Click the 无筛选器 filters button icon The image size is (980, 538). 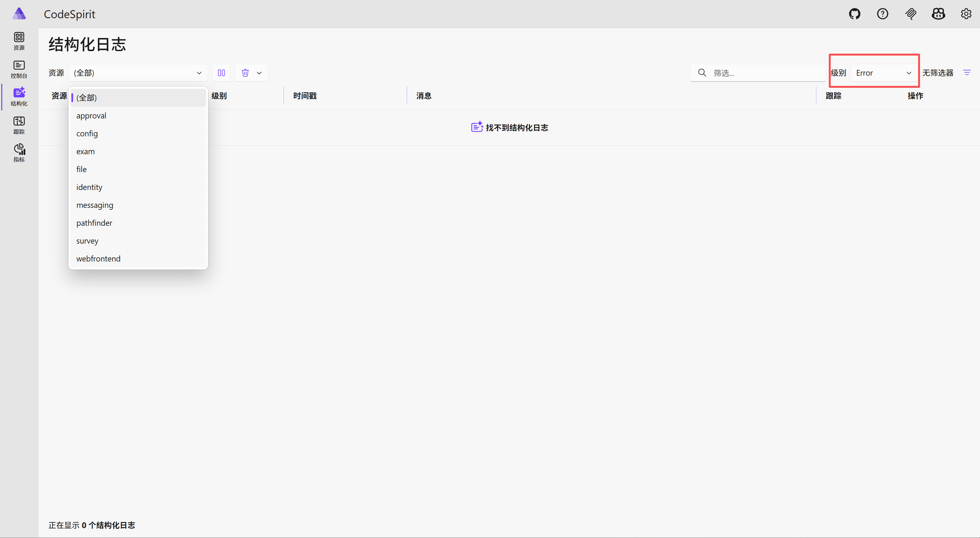(x=967, y=73)
